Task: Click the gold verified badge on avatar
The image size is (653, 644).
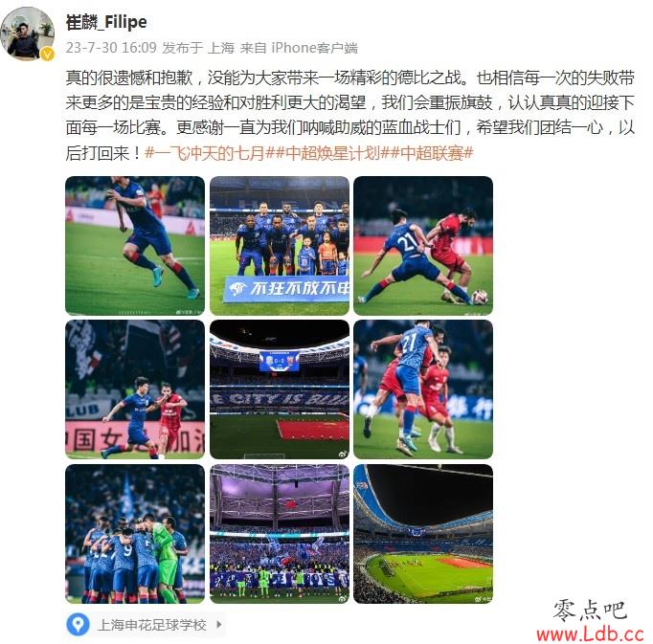Action: [x=48, y=55]
